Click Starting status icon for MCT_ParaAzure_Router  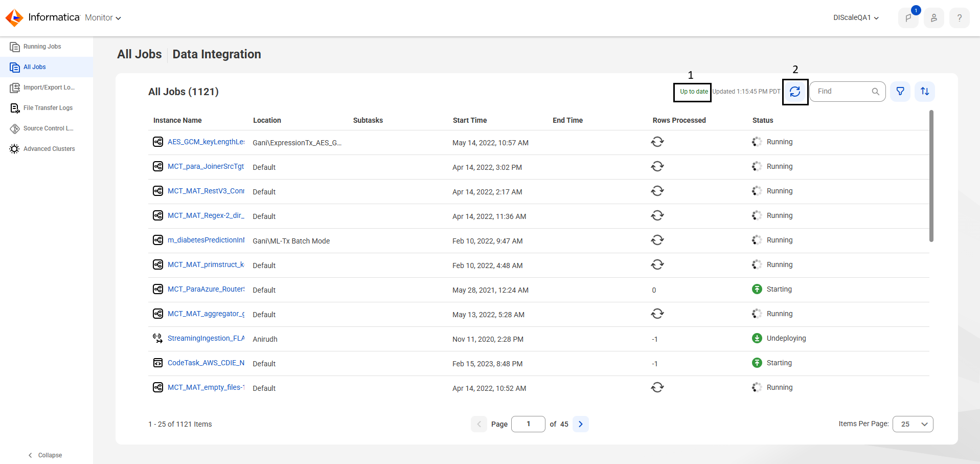[757, 289]
